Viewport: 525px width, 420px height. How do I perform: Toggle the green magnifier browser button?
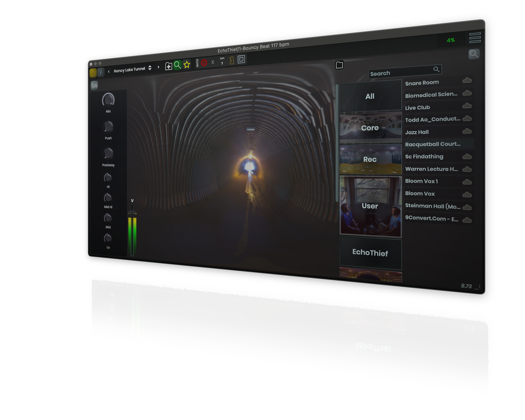pos(177,65)
